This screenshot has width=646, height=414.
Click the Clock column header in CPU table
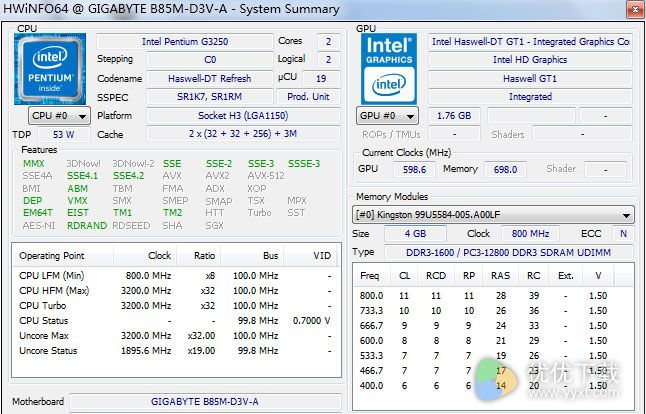(x=145, y=256)
